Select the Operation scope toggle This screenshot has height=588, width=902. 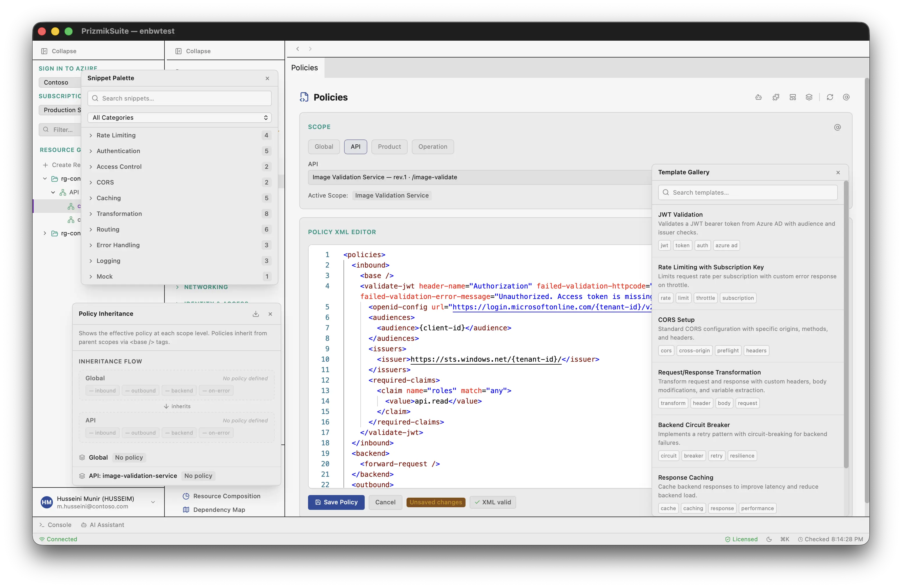(432, 147)
